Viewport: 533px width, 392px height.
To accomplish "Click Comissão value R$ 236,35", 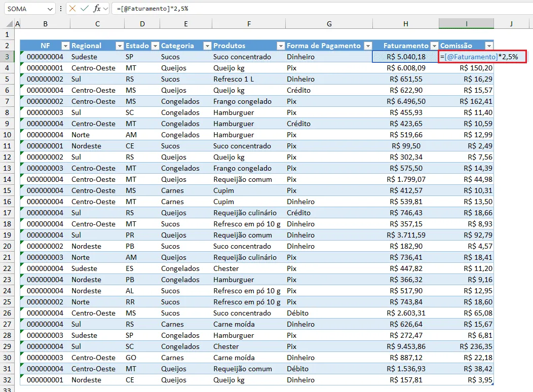I will (x=466, y=346).
